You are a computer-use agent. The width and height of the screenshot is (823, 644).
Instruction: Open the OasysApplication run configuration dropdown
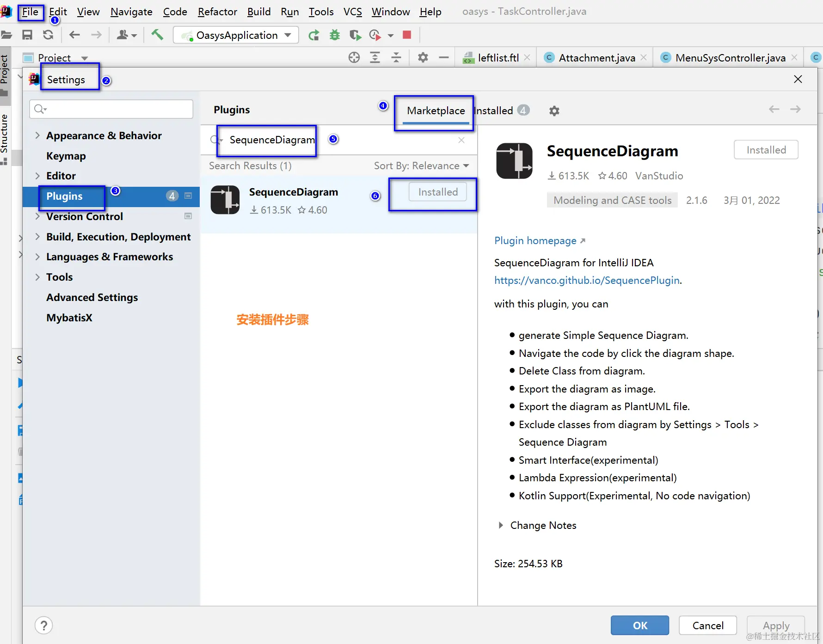236,35
